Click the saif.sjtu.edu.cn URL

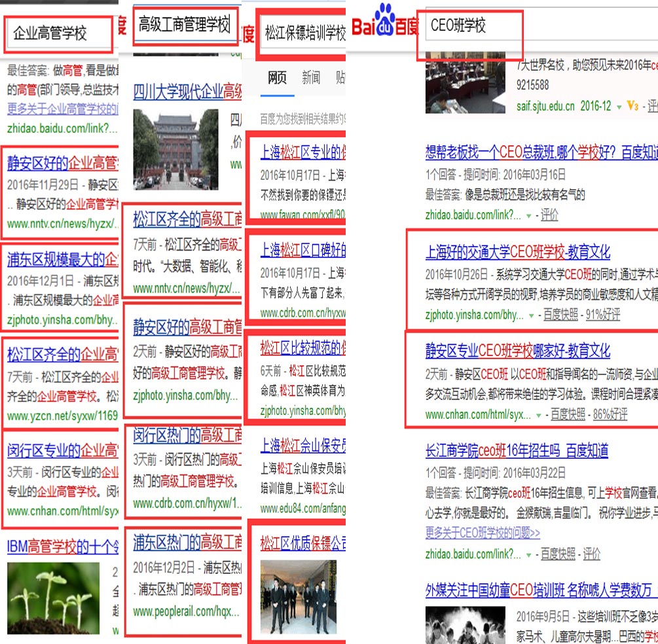tap(545, 106)
